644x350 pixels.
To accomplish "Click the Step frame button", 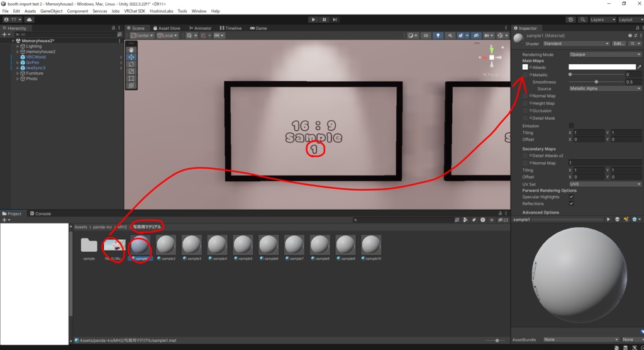I will point(335,20).
